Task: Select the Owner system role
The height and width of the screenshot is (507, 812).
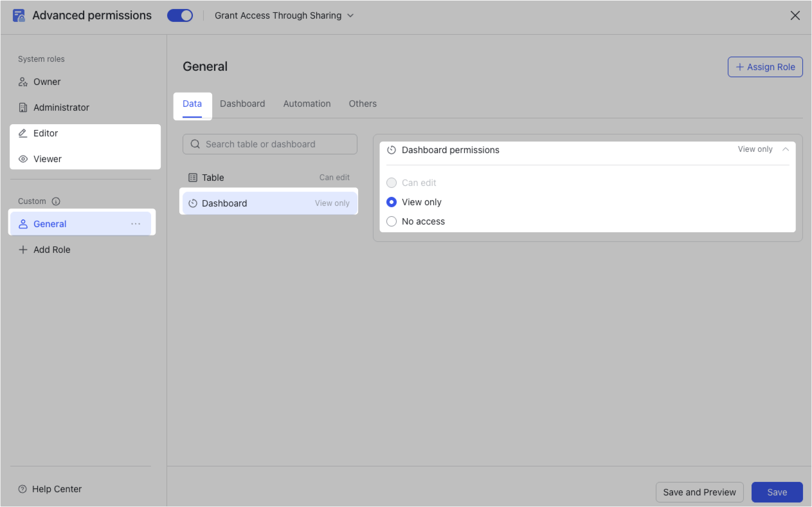Action: tap(80, 82)
